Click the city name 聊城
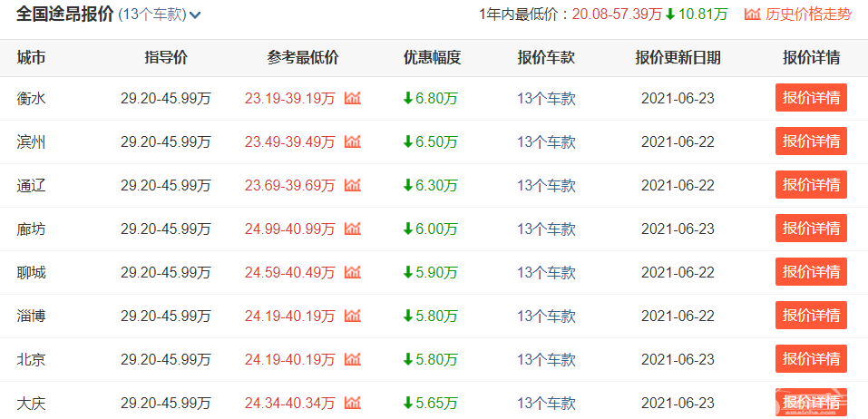 click(x=31, y=273)
